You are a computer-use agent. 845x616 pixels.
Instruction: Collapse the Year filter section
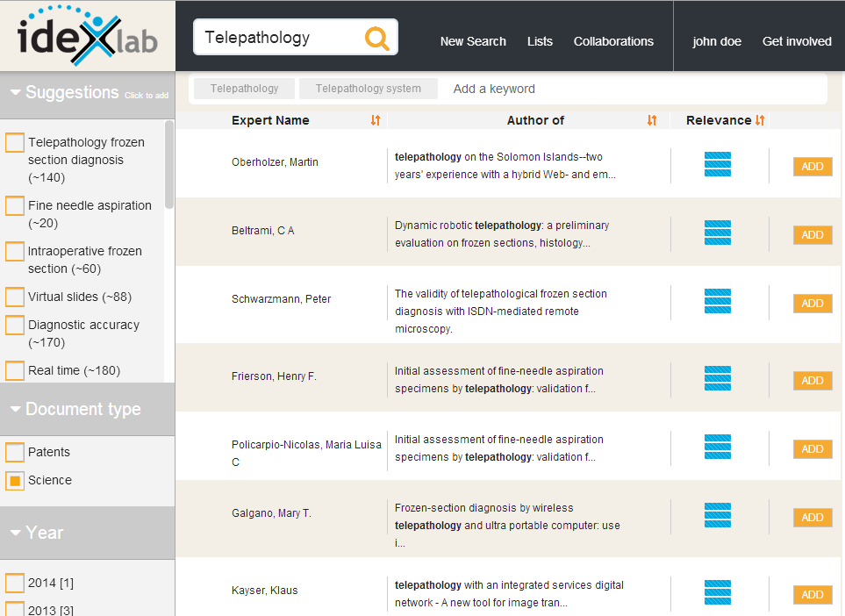pos(16,533)
